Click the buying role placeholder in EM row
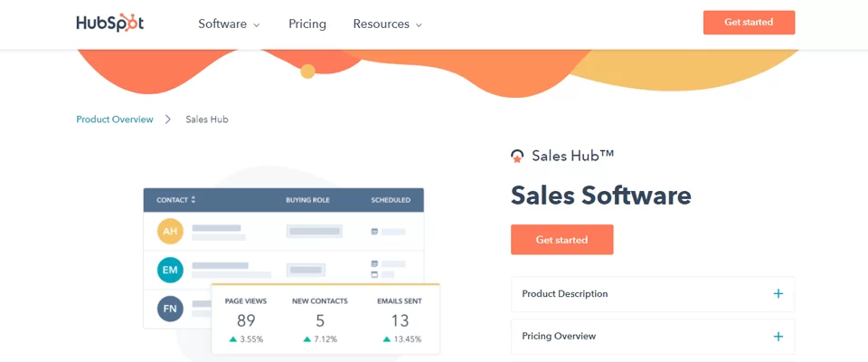 306,270
